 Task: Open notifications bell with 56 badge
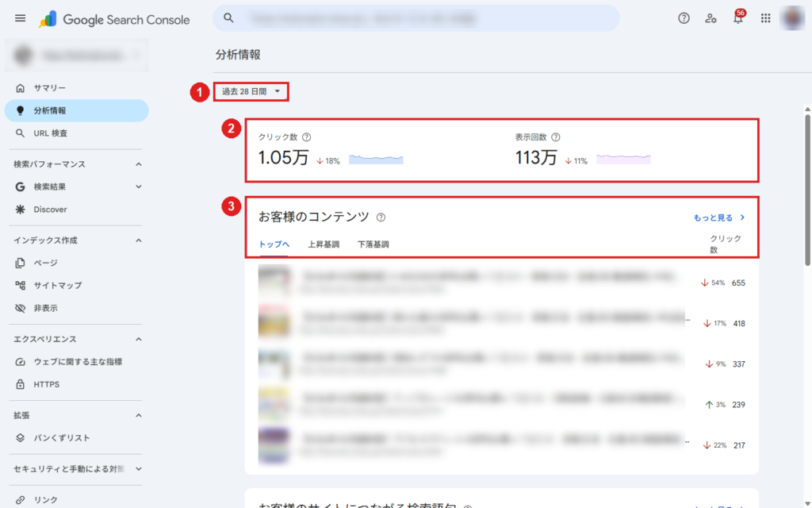pos(738,17)
